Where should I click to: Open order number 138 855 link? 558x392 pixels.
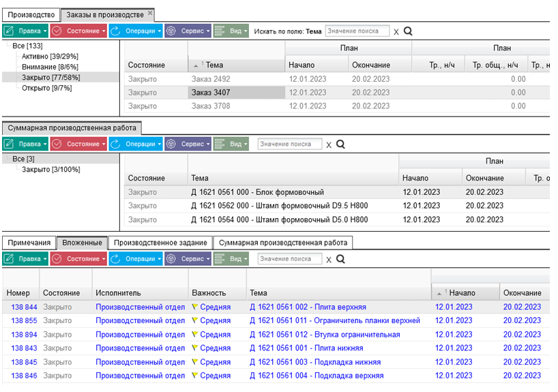pos(24,320)
